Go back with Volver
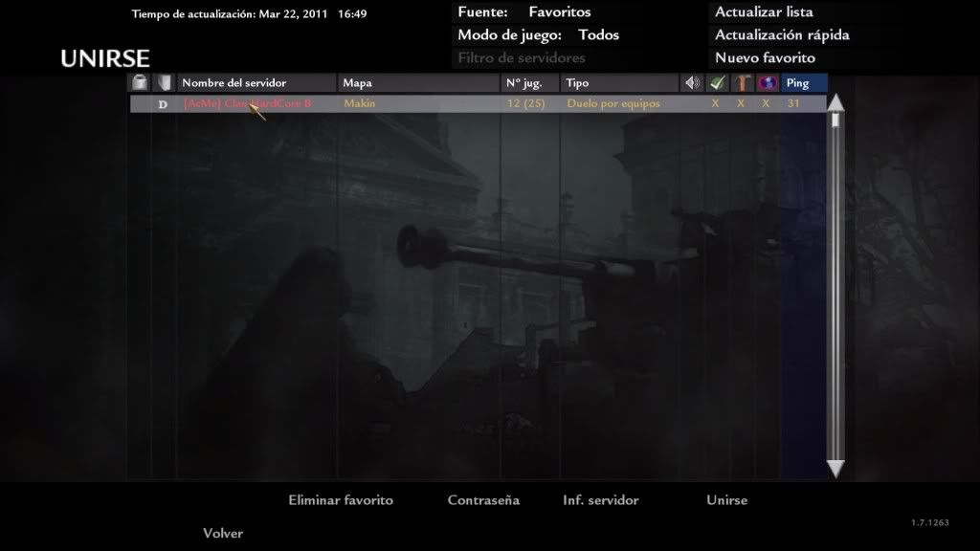Viewport: 980px width, 551px height. click(222, 534)
